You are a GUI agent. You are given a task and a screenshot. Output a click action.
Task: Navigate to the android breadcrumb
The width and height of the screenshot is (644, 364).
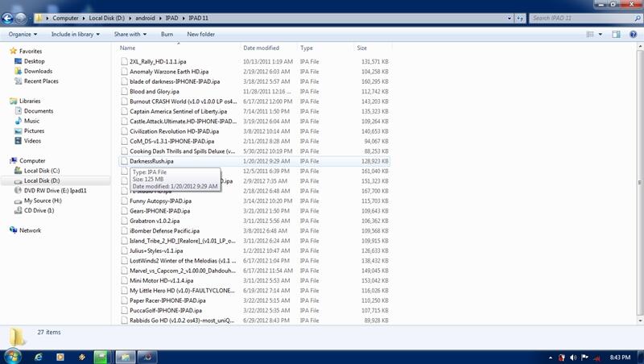[x=145, y=18]
